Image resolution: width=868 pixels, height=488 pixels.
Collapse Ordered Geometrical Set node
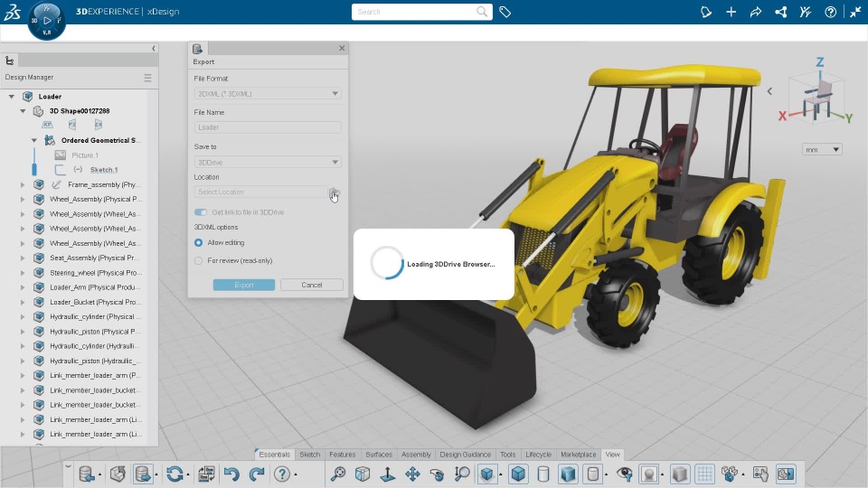tap(33, 140)
